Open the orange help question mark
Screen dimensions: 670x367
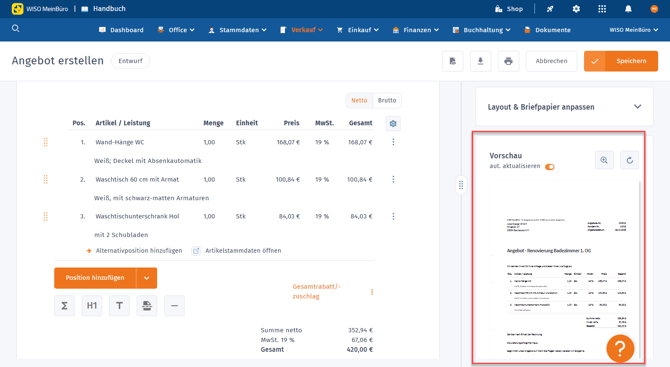tap(620, 348)
